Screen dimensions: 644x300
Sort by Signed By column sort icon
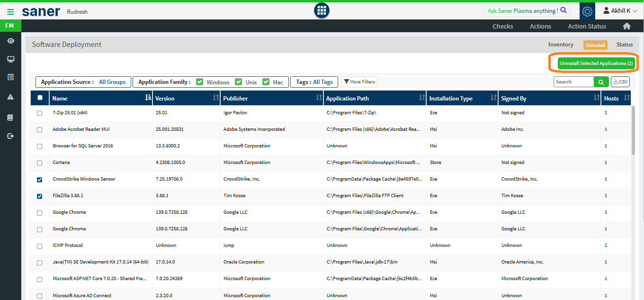tap(597, 97)
